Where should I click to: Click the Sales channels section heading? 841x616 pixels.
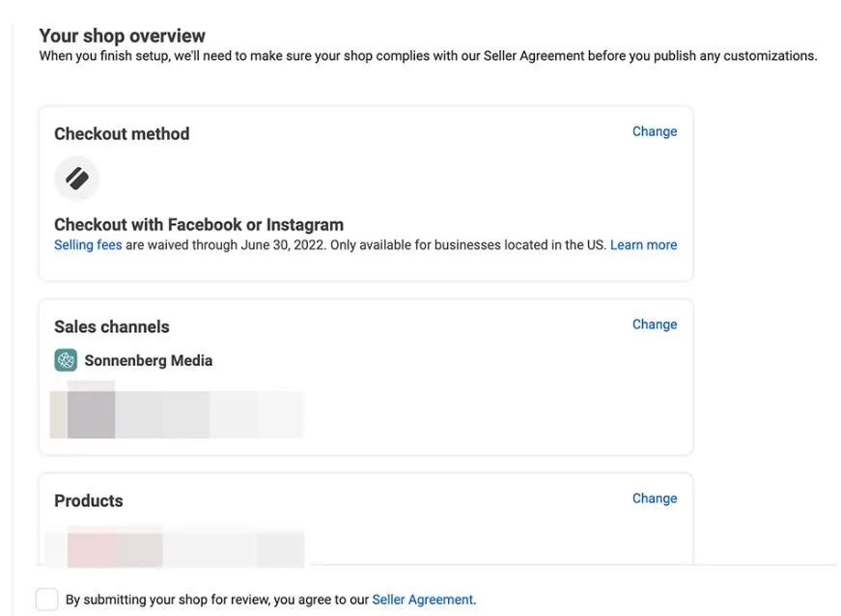click(112, 327)
